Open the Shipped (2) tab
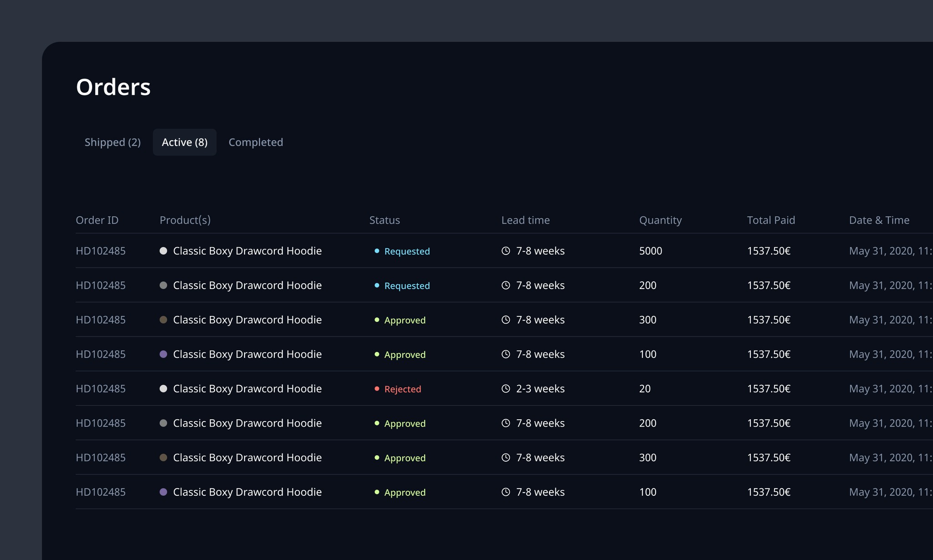The width and height of the screenshot is (933, 560). (113, 142)
